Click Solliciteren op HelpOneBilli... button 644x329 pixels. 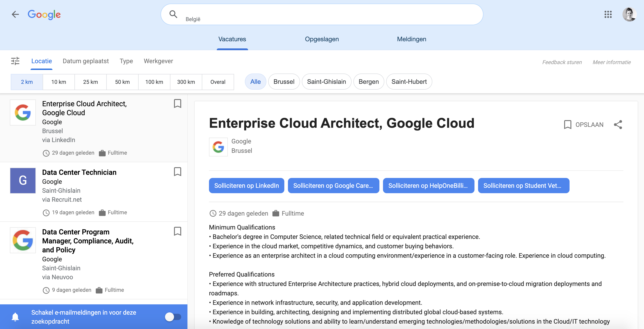pos(429,186)
